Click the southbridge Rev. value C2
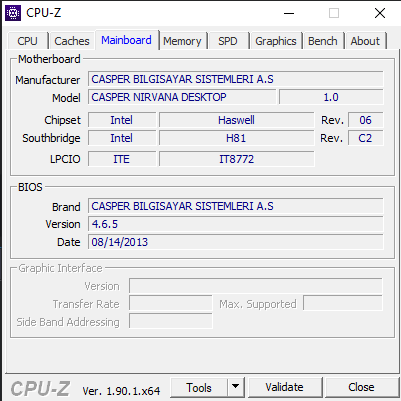Screen dimensions: 401x401 [365, 138]
